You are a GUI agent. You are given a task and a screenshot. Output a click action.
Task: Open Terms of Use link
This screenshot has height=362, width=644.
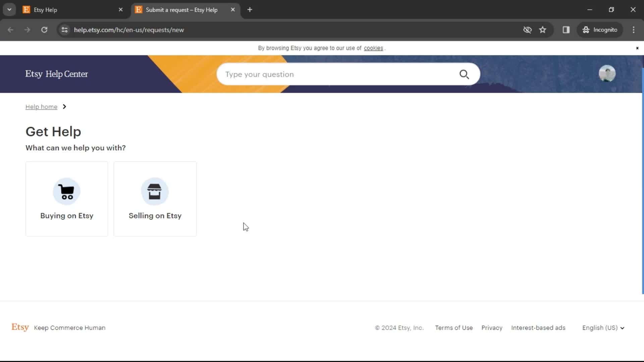pyautogui.click(x=454, y=328)
